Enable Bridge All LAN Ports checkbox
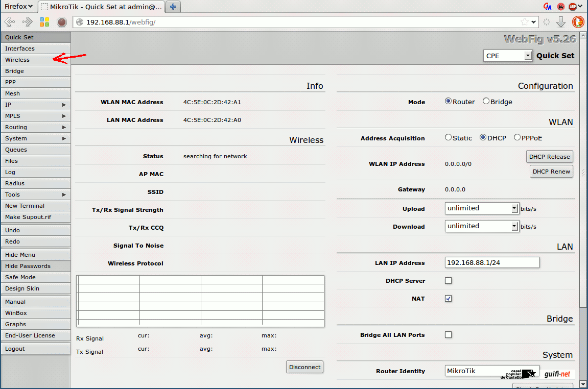Screen dimensions: 588x389 point(448,335)
